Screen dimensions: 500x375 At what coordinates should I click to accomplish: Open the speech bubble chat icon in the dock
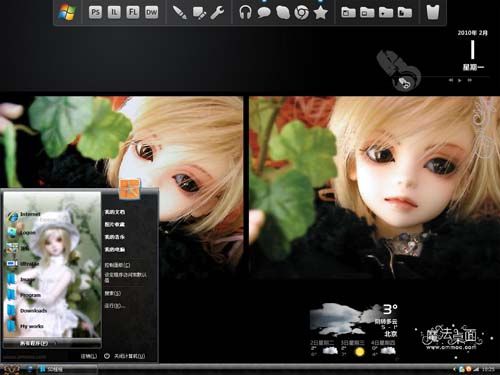tap(264, 13)
